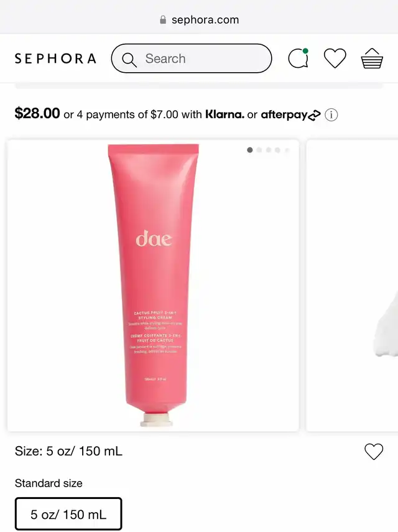Jump to the third carousel dot
This screenshot has height=532, width=398.
point(269,150)
